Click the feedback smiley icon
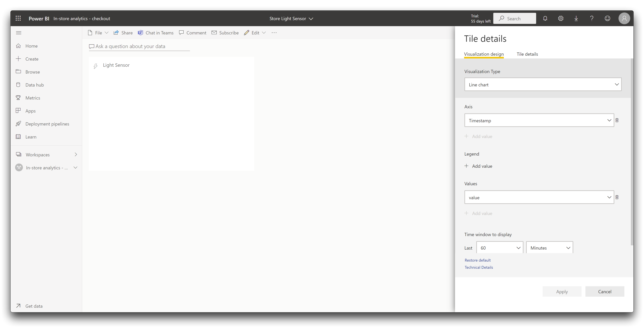This screenshot has width=644, height=328. (x=607, y=18)
